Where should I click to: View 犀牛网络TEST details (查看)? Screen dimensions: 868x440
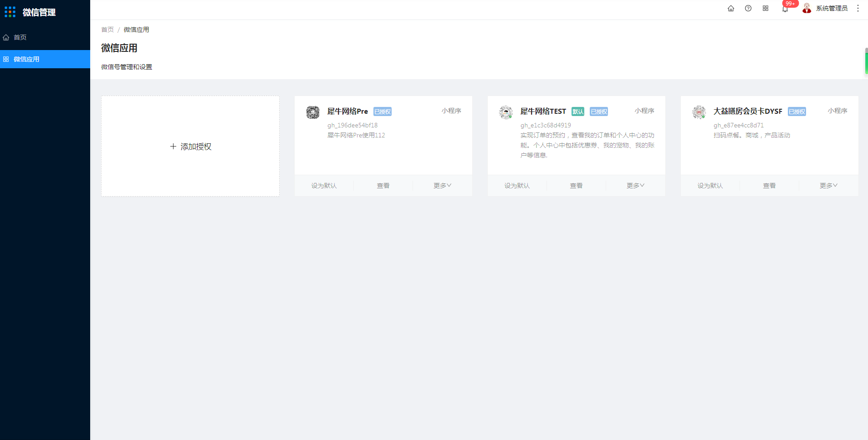click(577, 186)
